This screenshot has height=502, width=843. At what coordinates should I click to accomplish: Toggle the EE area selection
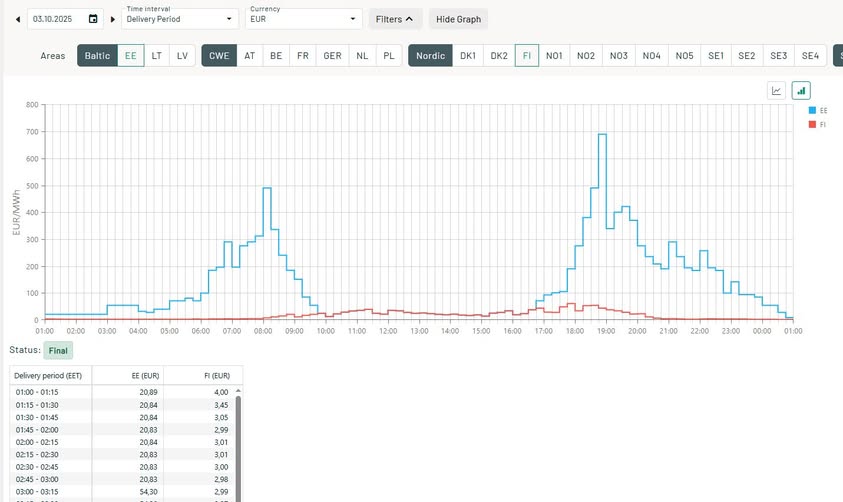click(131, 56)
